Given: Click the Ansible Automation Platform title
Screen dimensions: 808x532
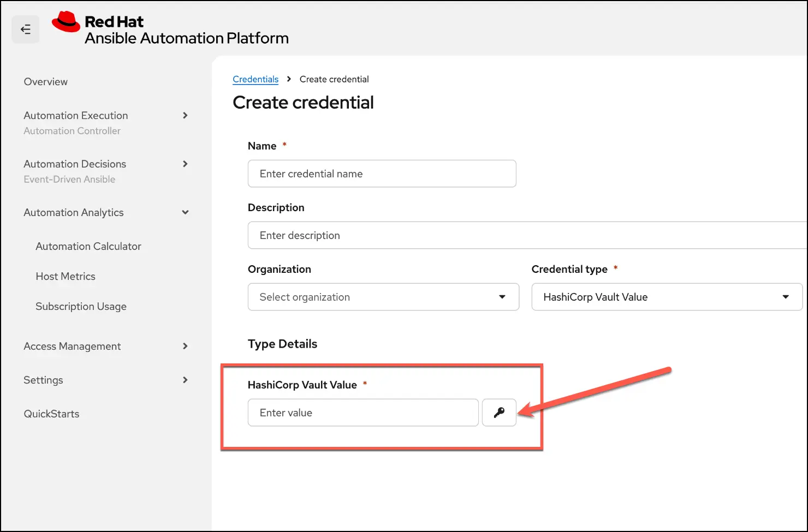Looking at the screenshot, I should click(187, 38).
